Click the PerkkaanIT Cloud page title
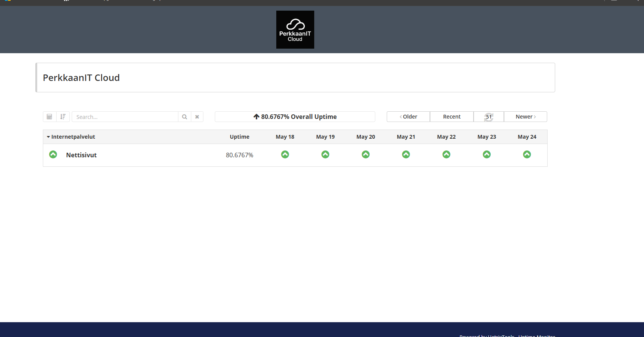 point(81,78)
